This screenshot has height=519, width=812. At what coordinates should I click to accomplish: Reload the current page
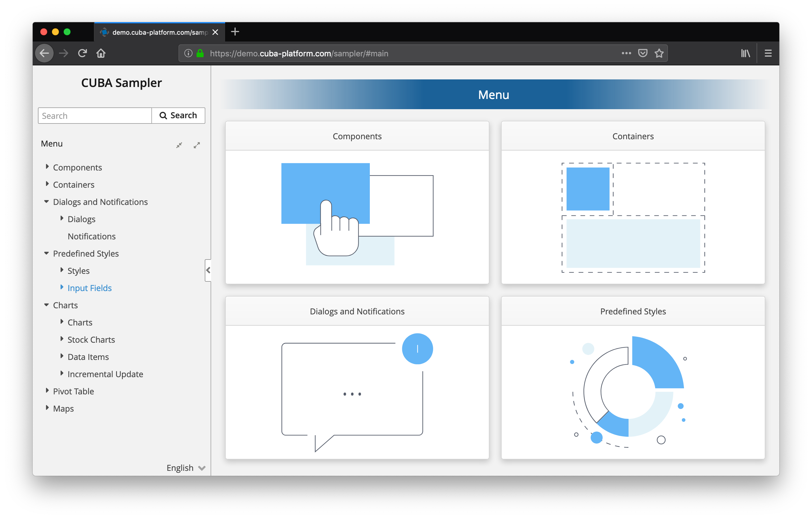pos(82,53)
